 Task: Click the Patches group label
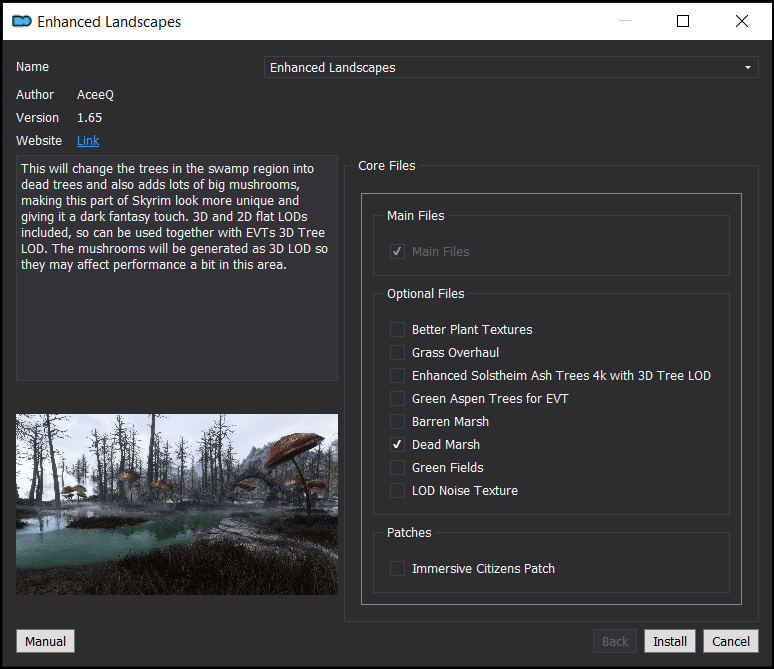point(409,533)
